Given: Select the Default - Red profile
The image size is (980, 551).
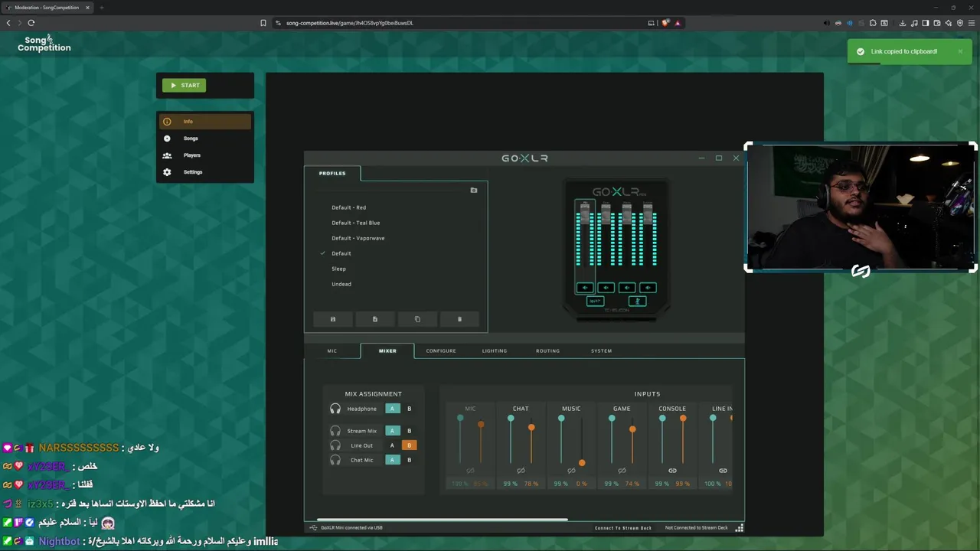Looking at the screenshot, I should pyautogui.click(x=348, y=207).
